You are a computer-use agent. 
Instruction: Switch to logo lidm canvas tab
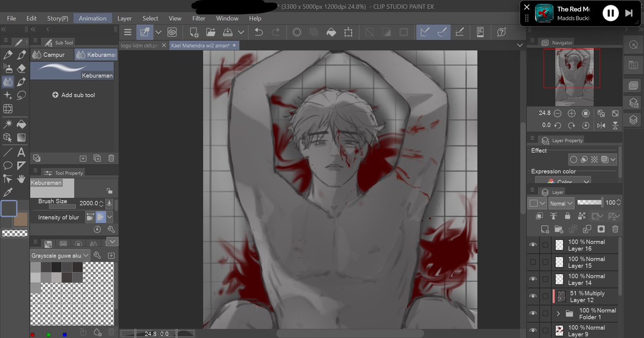[140, 45]
